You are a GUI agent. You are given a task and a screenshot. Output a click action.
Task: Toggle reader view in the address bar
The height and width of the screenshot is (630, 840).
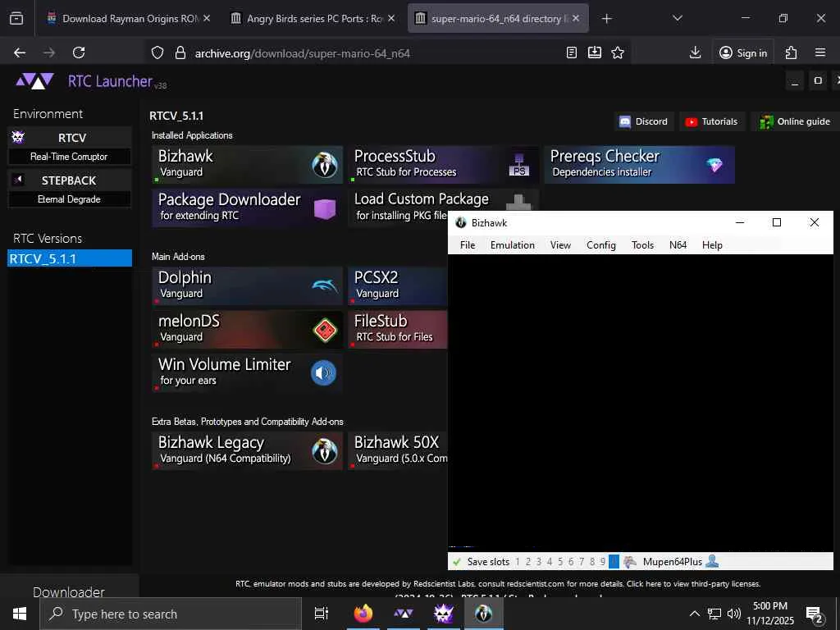click(x=572, y=52)
